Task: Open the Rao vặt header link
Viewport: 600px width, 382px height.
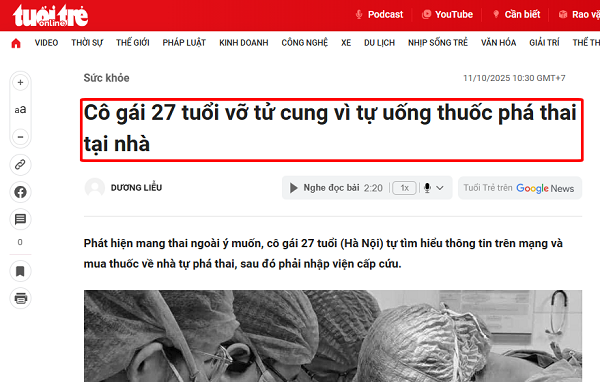Action: tap(579, 15)
